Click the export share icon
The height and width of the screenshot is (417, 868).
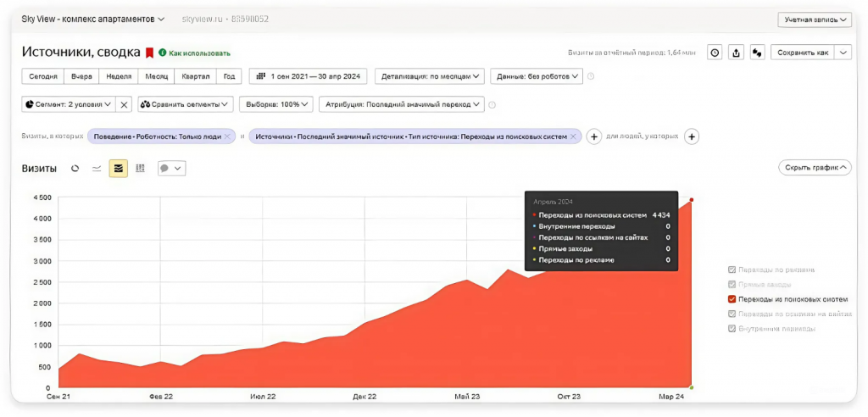[x=737, y=53]
